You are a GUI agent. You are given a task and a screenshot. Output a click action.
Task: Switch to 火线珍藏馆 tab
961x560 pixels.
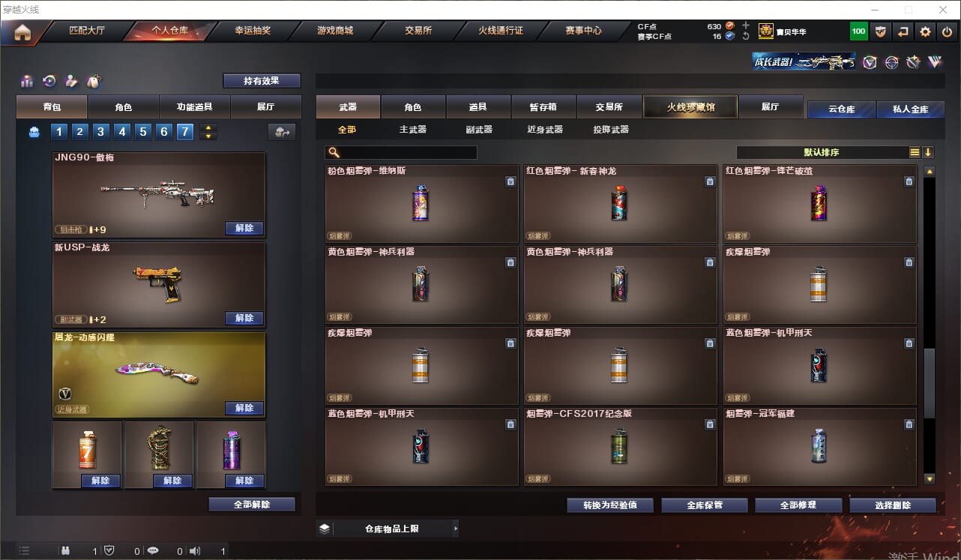point(690,107)
